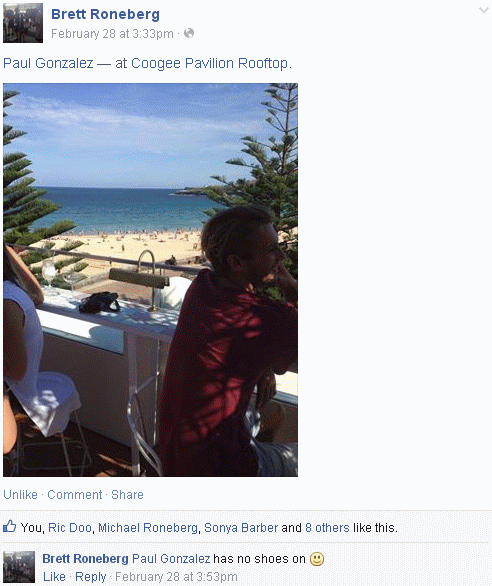This screenshot has width=492, height=586.
Task: Like Brett Roneberg's comment
Action: (54, 577)
